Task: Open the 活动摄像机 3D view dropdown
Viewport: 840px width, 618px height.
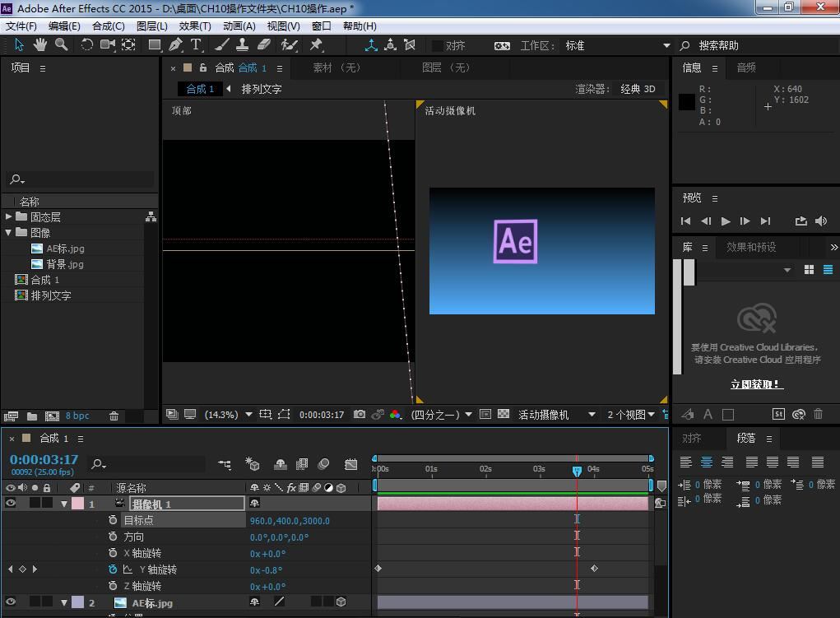Action: click(556, 414)
